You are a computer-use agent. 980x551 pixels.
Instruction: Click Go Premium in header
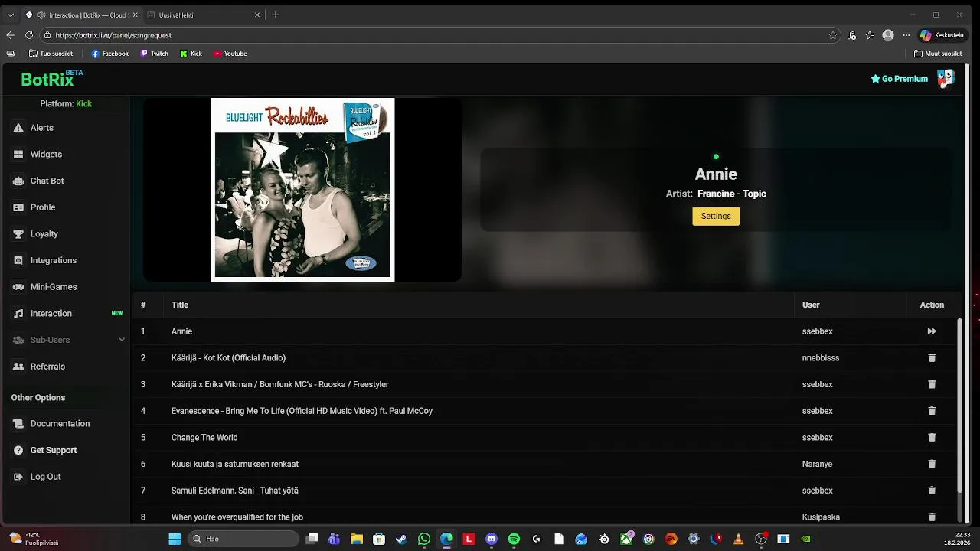[900, 79]
